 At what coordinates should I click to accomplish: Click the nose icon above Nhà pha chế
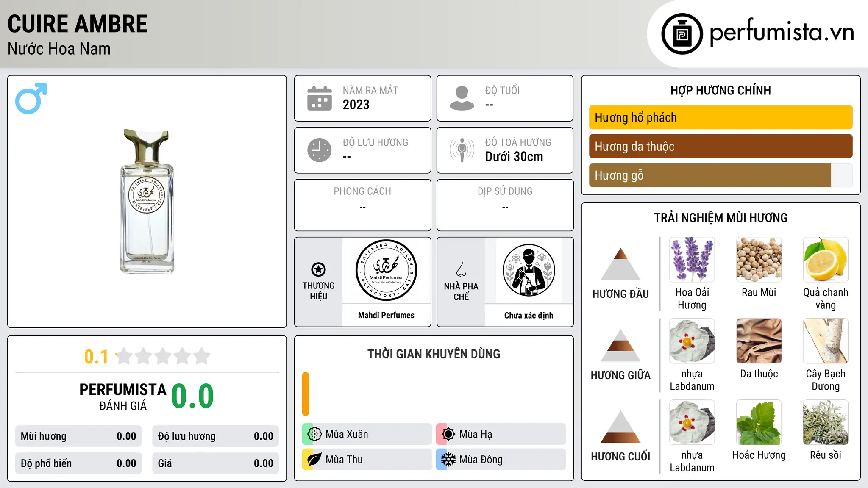461,269
